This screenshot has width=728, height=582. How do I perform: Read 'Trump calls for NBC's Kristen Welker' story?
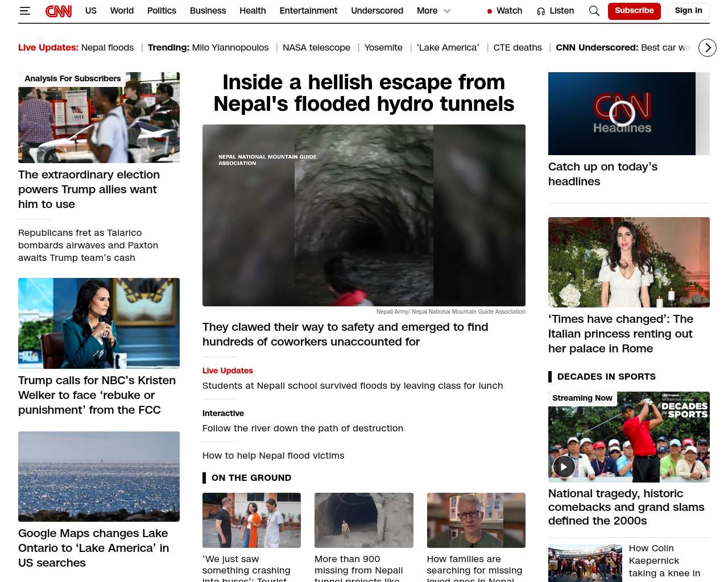click(97, 395)
